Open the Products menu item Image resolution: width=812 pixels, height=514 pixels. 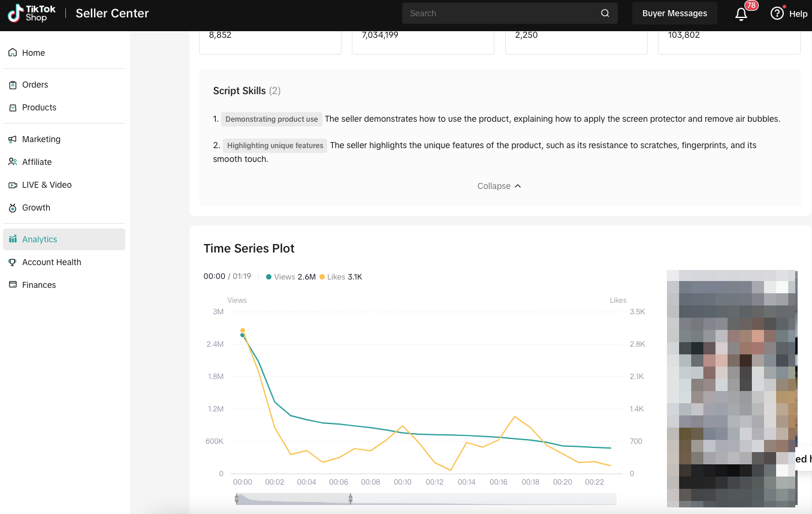[39, 107]
